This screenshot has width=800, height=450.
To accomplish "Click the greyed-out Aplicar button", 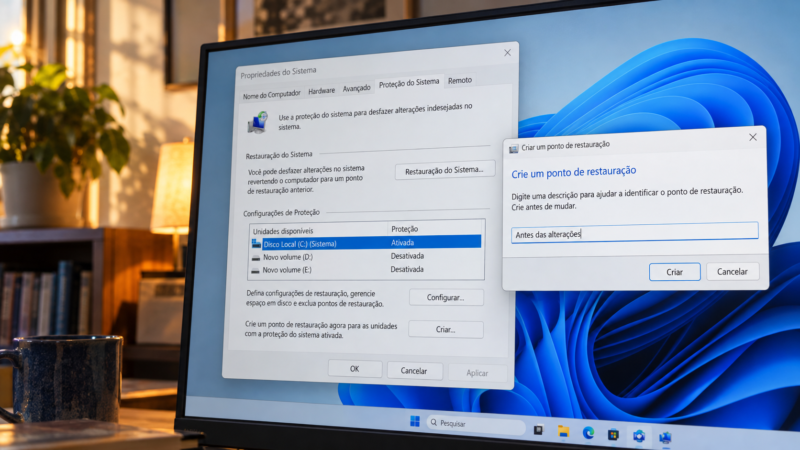I will pos(477,373).
